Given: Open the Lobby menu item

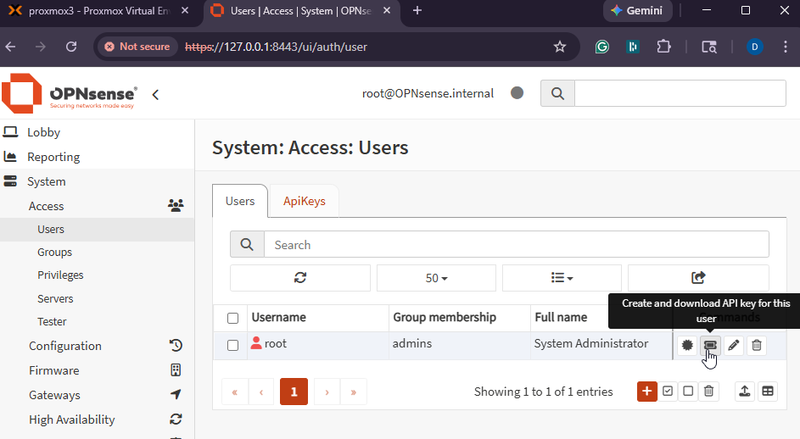Looking at the screenshot, I should click(x=97, y=132).
